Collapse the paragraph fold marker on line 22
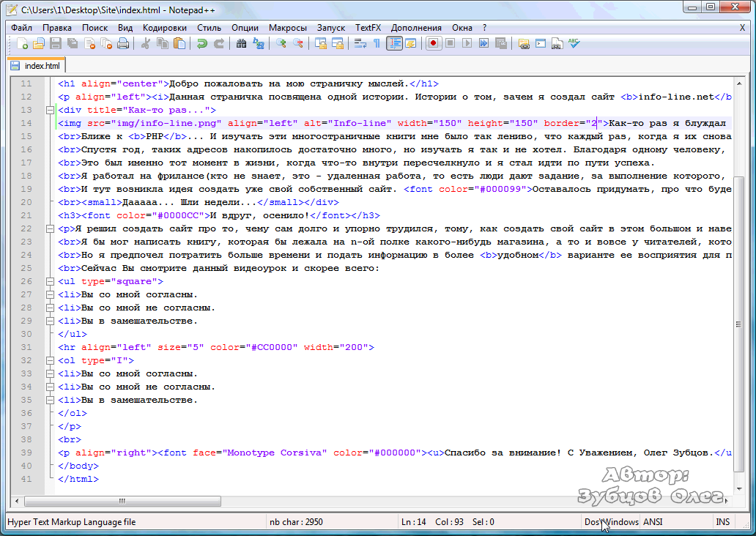The width and height of the screenshot is (756, 536). pos(50,229)
